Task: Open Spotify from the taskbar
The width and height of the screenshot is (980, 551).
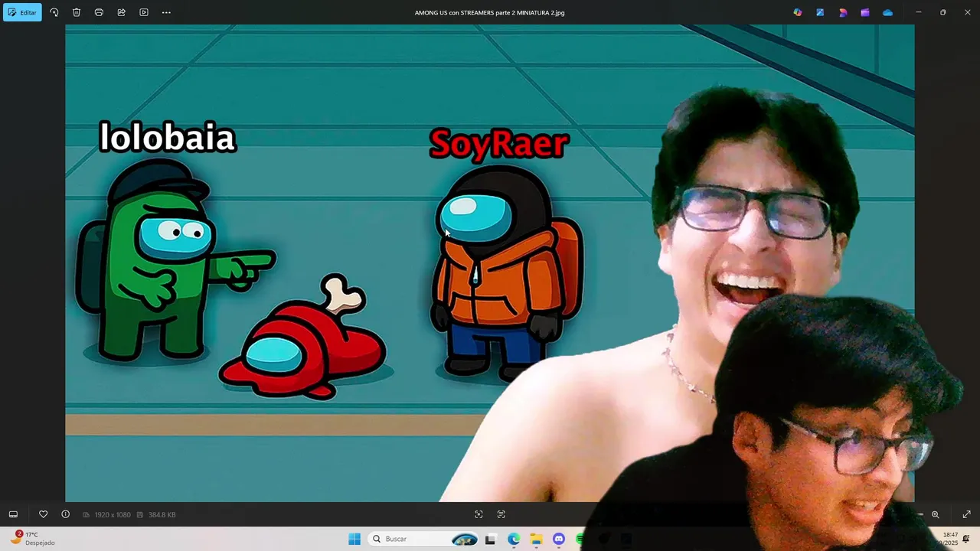Action: [581, 539]
